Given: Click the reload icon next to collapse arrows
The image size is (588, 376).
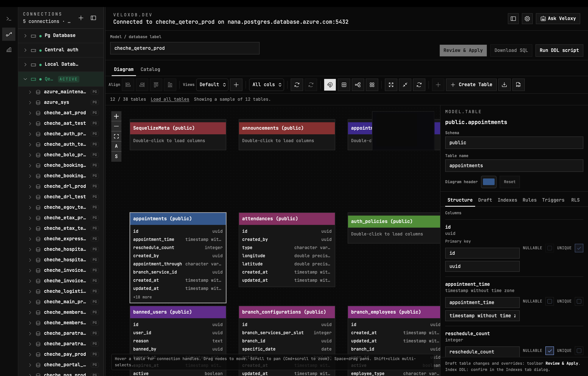Looking at the screenshot, I should (x=419, y=85).
